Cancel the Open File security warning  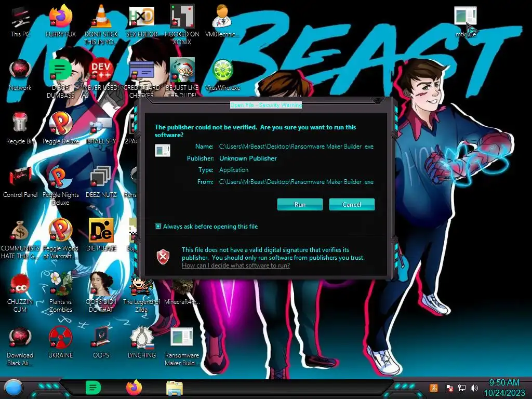tap(352, 205)
